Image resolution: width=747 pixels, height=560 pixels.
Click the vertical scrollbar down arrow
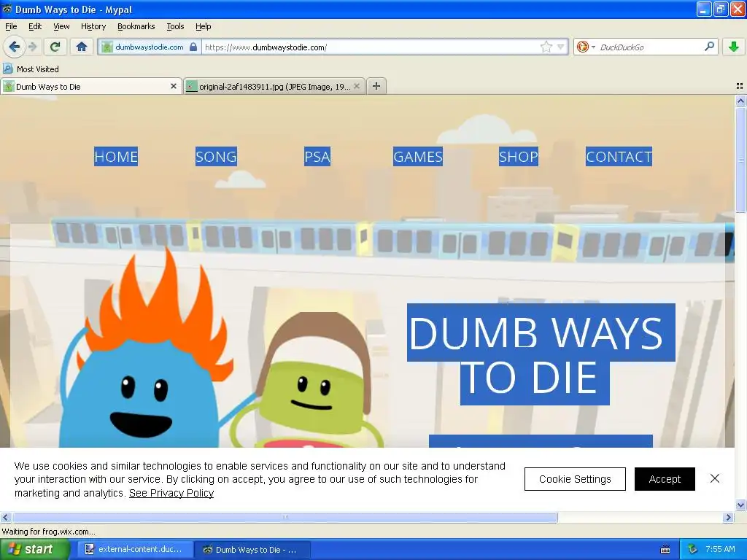(x=740, y=505)
